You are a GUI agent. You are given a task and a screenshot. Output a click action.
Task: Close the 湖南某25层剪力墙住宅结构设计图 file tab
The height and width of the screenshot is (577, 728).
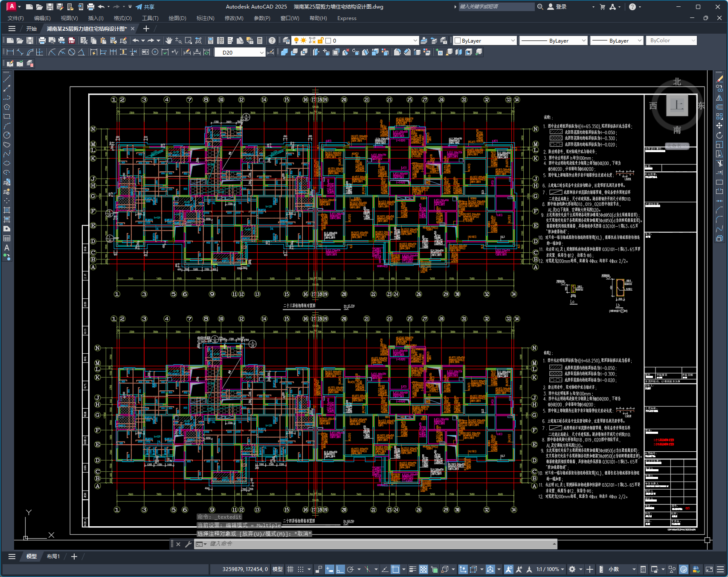coord(133,29)
